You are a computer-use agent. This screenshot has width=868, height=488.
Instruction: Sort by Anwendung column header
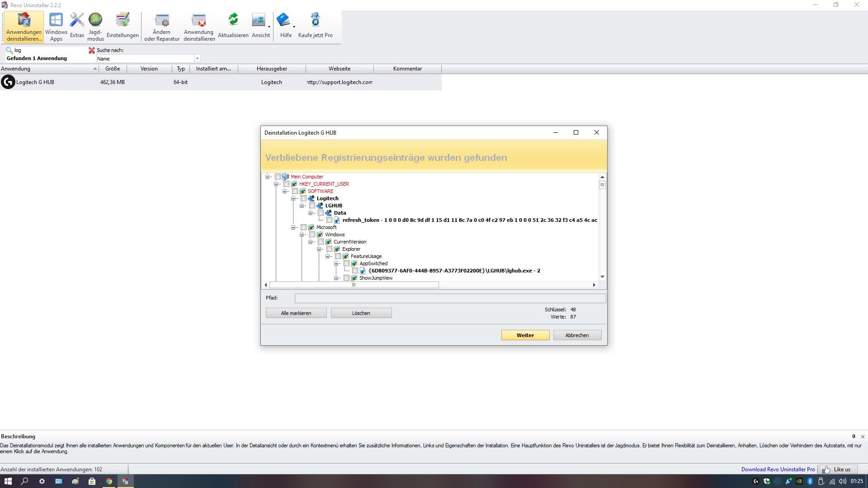coord(49,69)
